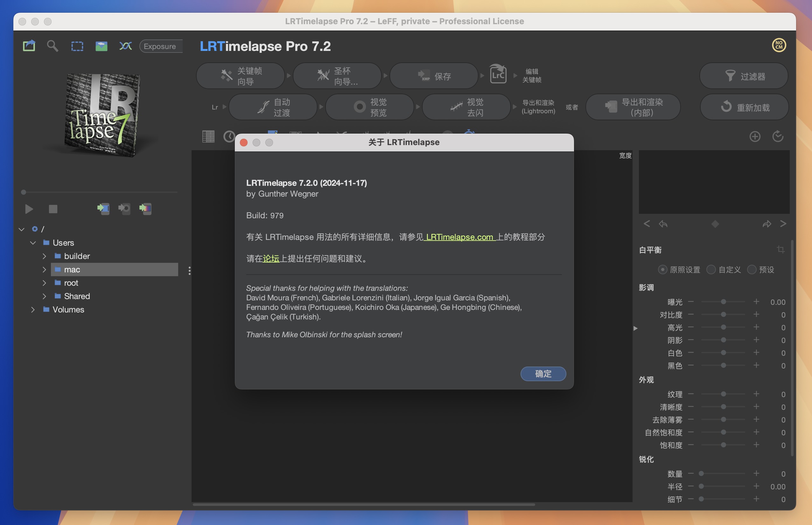
Task: Expand the mac folder chevron
Action: pyautogui.click(x=44, y=269)
